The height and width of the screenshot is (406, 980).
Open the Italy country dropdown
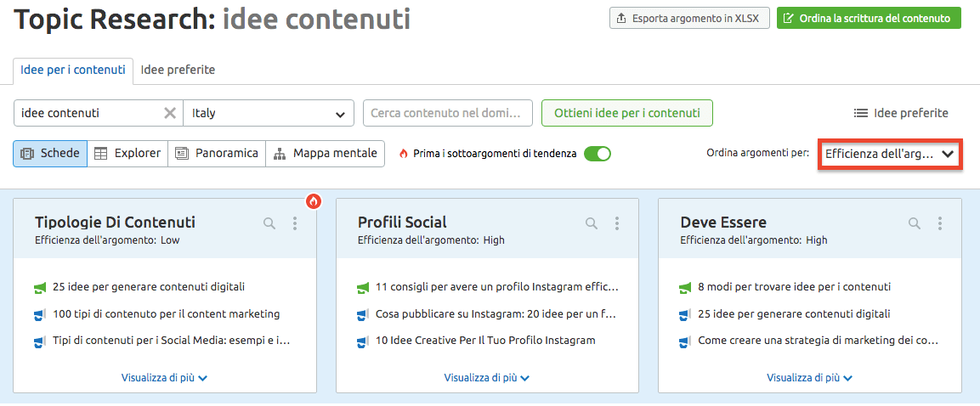[269, 113]
